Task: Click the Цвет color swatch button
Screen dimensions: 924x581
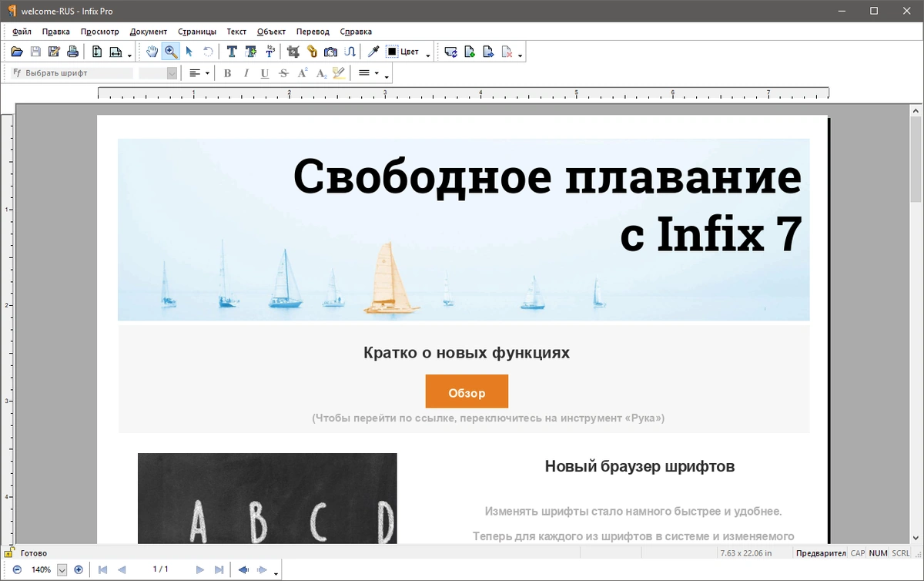Action: (x=403, y=52)
